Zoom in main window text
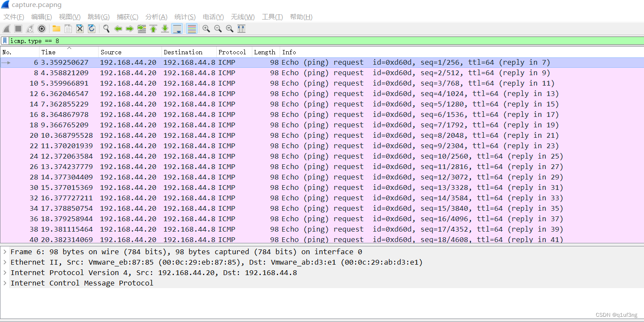The image size is (644, 322). pyautogui.click(x=206, y=29)
